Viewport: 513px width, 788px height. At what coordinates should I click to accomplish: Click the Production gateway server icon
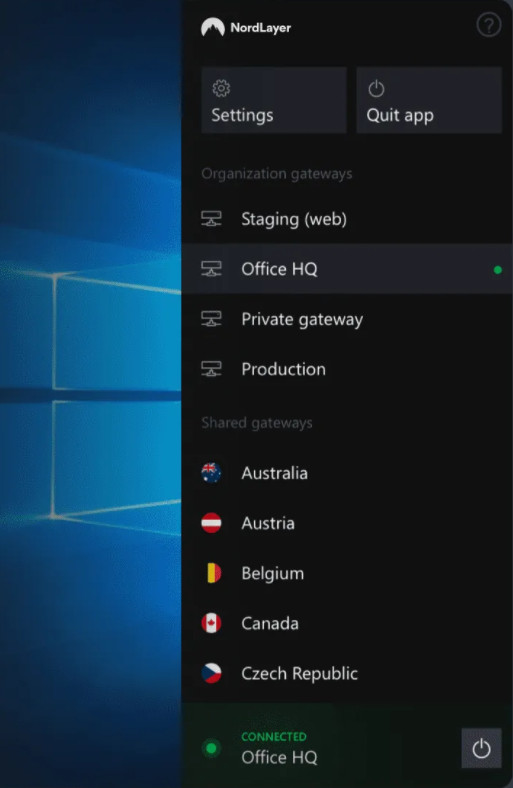coord(212,369)
